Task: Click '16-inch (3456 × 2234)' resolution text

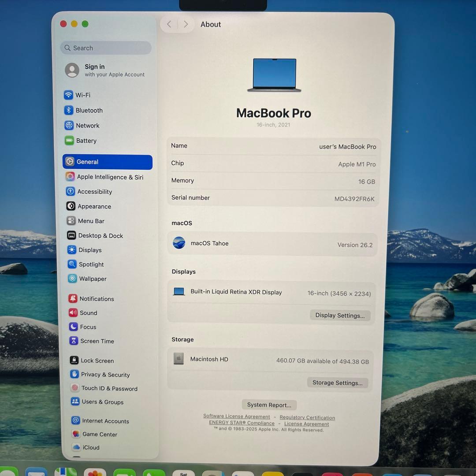Action: [339, 293]
